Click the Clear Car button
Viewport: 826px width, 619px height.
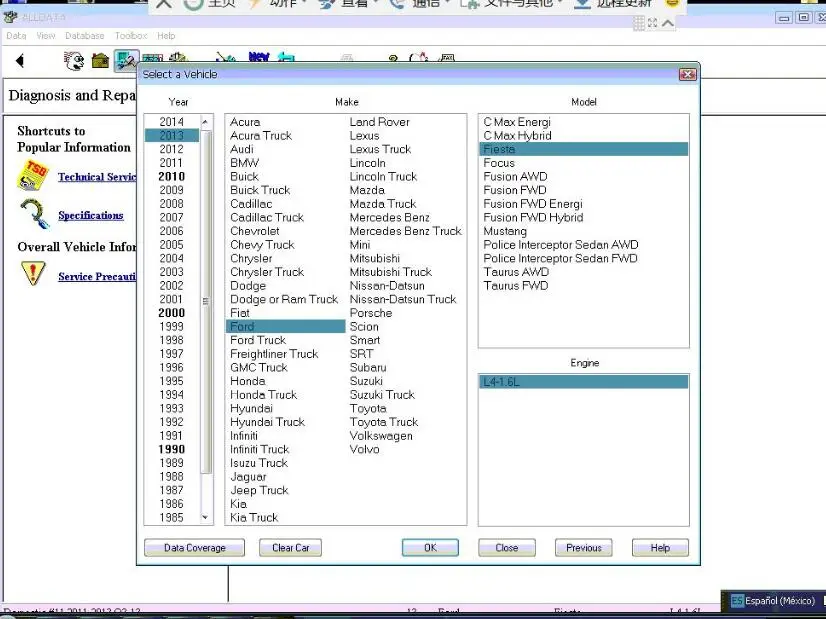pyautogui.click(x=290, y=547)
